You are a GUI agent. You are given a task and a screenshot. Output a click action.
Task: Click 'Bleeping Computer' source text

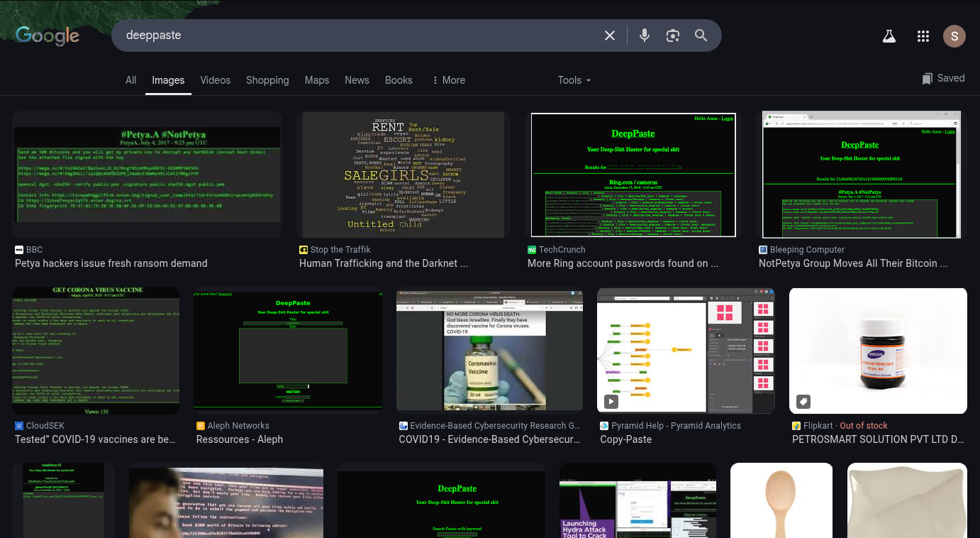click(x=808, y=250)
